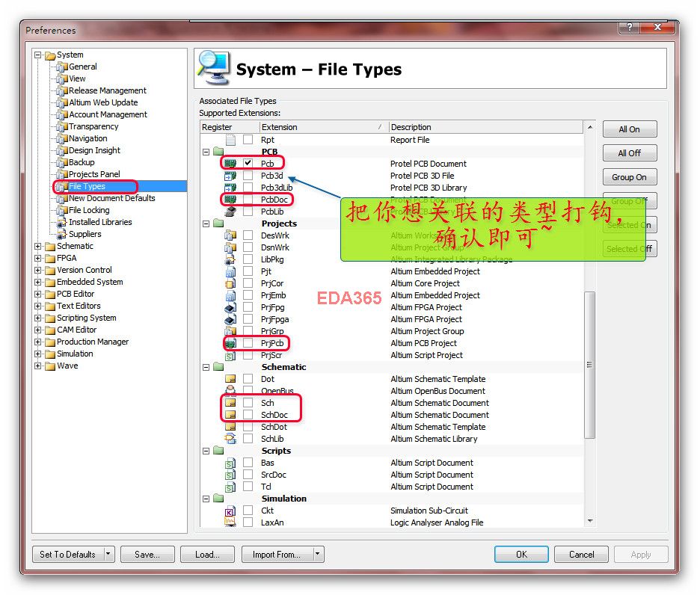Select New Document Defaults page

tap(111, 198)
